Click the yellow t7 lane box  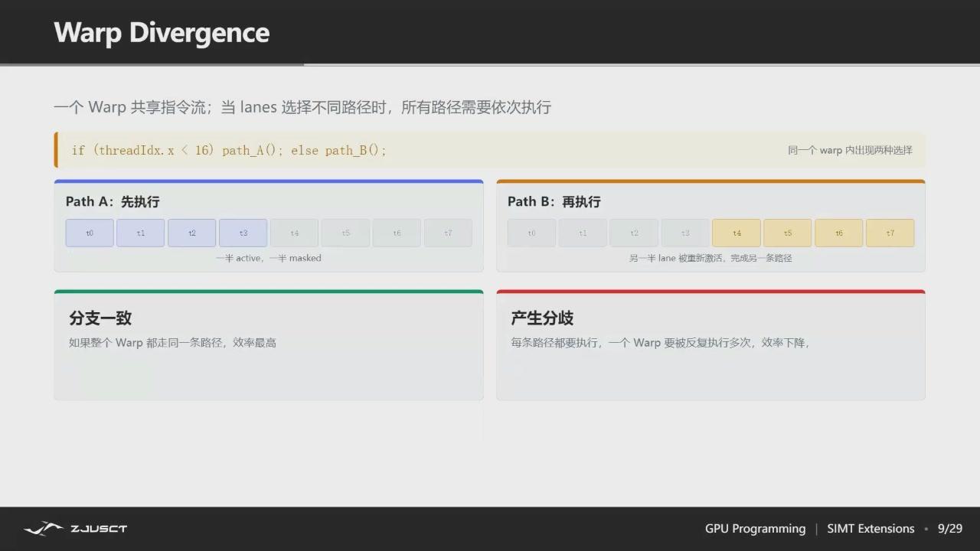[890, 233]
